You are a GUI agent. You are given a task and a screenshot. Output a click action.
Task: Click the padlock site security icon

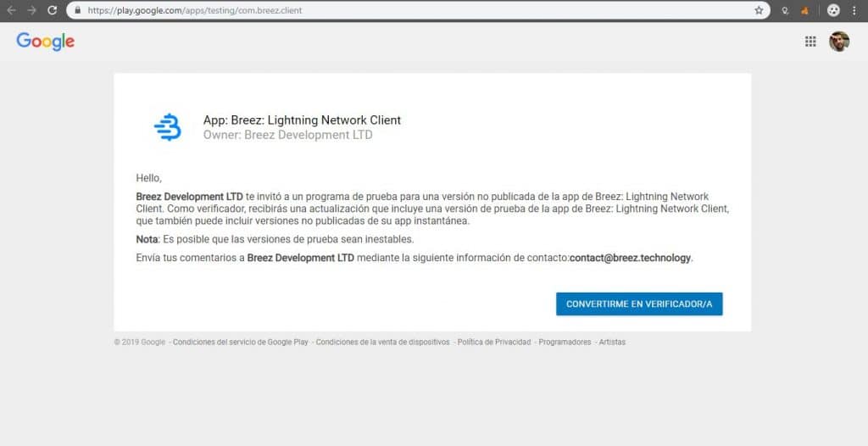(x=77, y=10)
